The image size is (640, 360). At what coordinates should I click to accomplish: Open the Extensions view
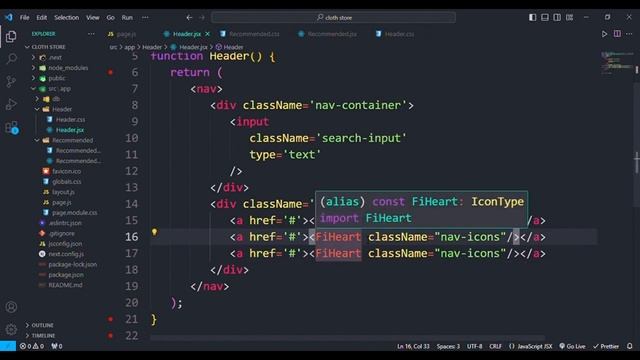pos(12,127)
